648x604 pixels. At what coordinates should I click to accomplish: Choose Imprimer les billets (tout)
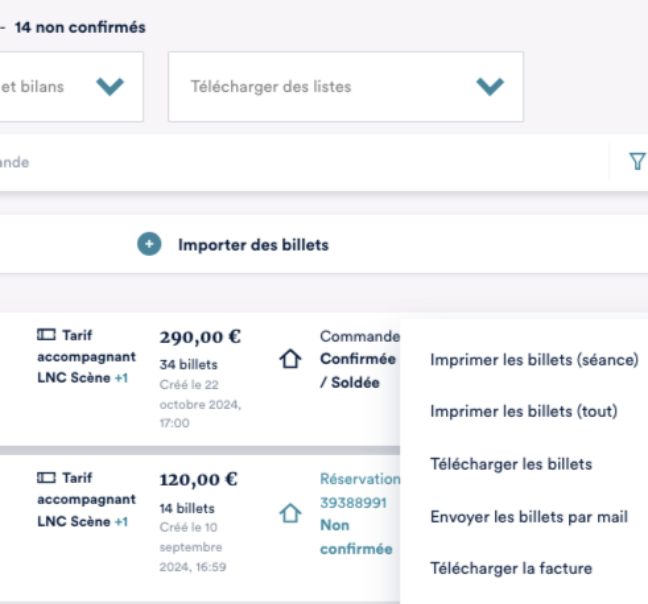[x=523, y=412]
